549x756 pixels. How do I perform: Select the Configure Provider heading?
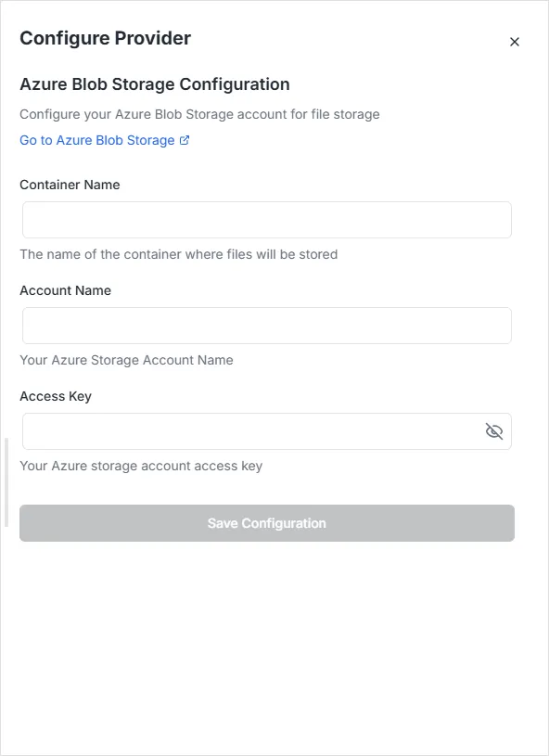pyautogui.click(x=105, y=38)
